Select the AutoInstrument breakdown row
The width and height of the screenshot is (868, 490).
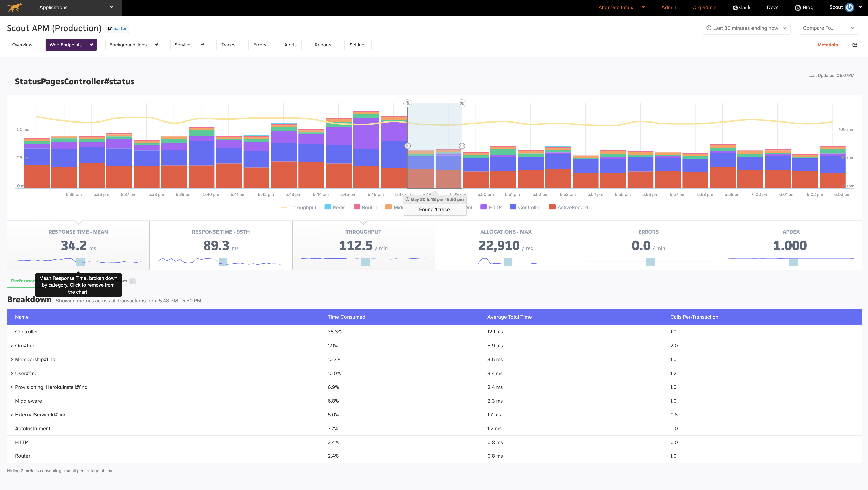tap(435, 428)
